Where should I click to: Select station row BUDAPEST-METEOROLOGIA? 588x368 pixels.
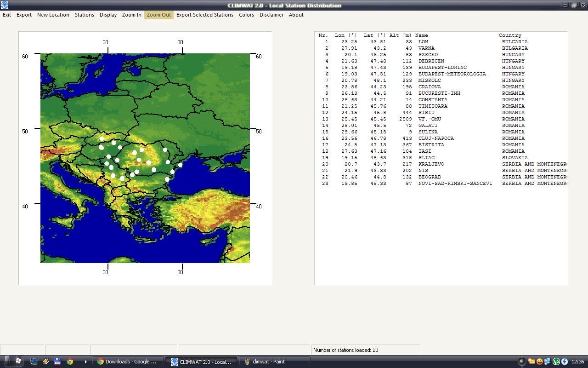point(441,74)
